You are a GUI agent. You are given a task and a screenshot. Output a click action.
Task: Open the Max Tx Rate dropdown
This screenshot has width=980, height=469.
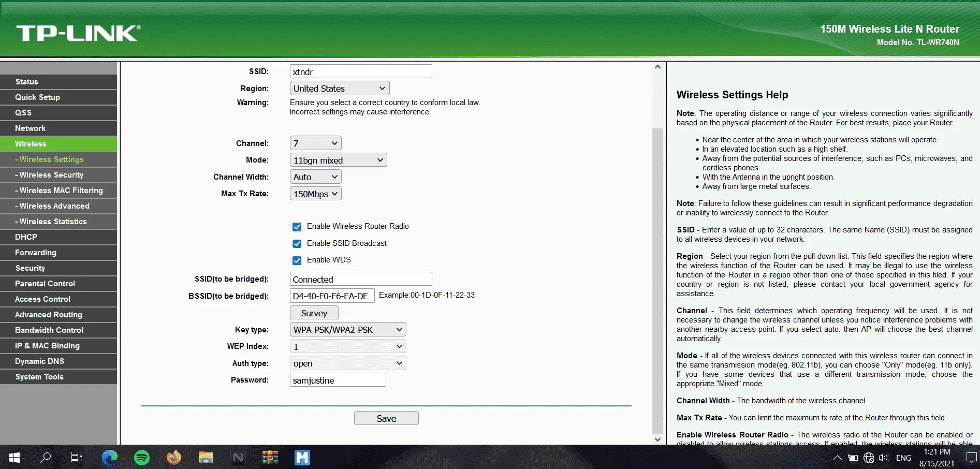click(316, 194)
